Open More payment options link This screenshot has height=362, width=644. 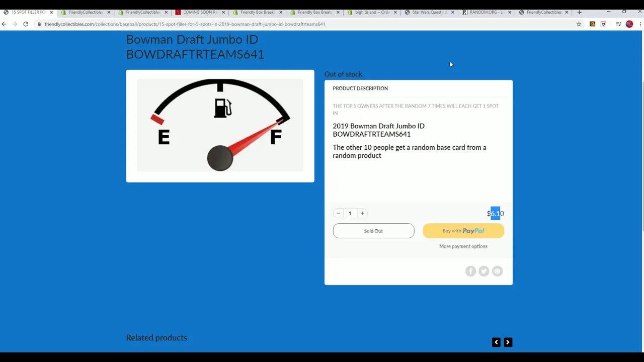point(463,246)
